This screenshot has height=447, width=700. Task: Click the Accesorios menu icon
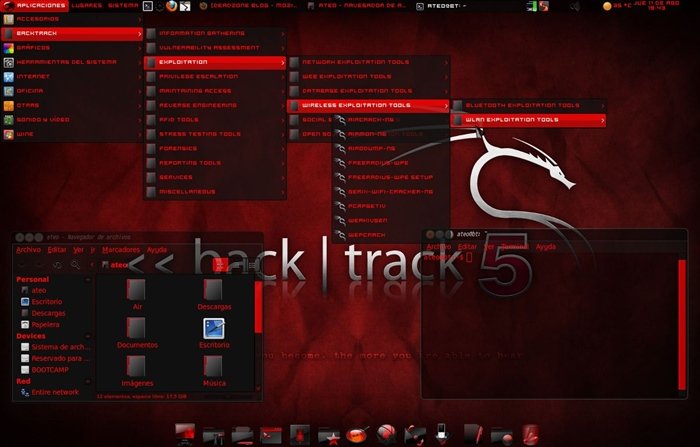8,19
